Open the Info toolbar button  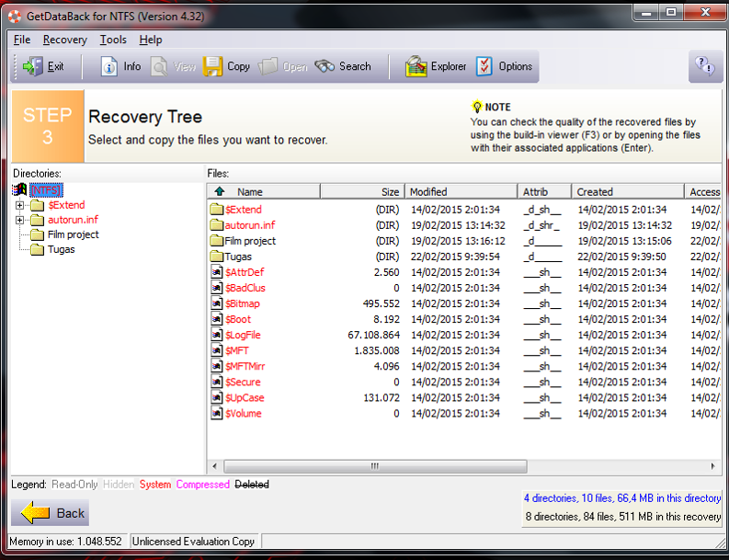pyautogui.click(x=120, y=66)
